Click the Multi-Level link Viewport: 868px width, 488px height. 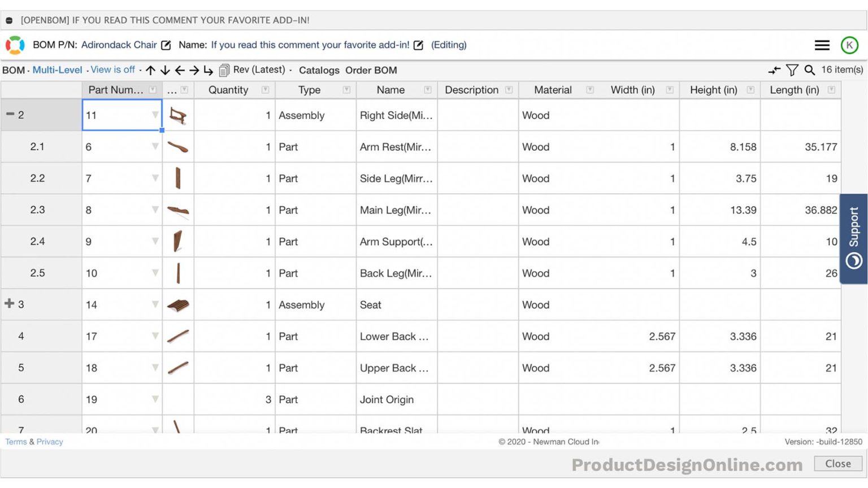(x=57, y=69)
